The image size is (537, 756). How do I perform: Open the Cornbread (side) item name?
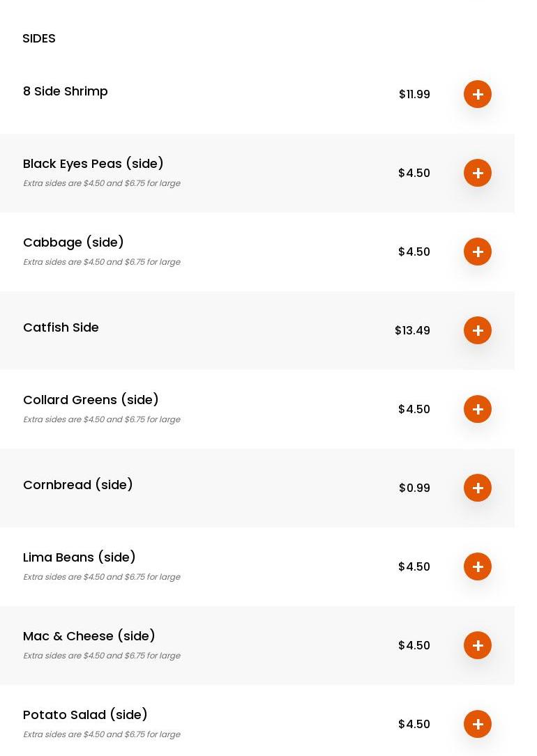[x=78, y=485]
